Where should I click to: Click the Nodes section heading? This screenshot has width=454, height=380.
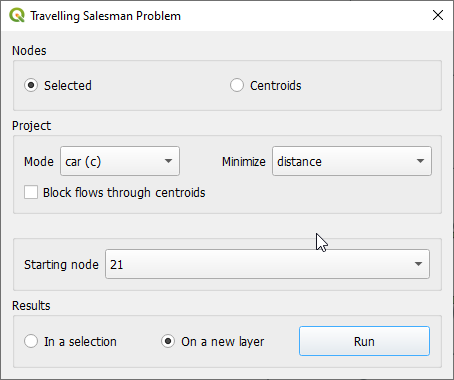[29, 51]
